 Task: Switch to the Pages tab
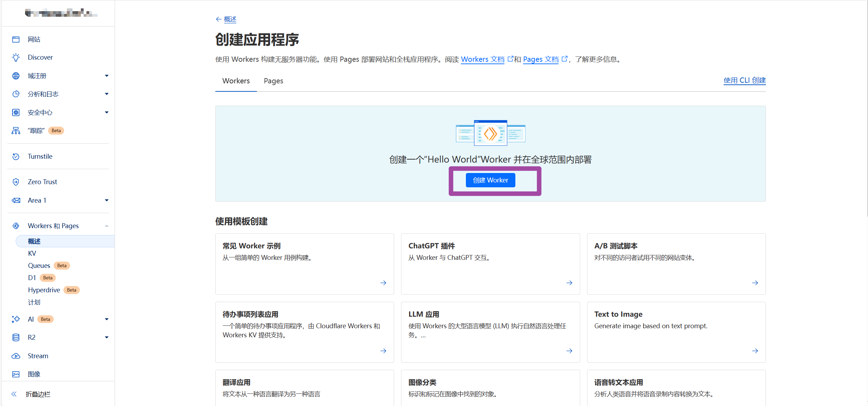[273, 81]
